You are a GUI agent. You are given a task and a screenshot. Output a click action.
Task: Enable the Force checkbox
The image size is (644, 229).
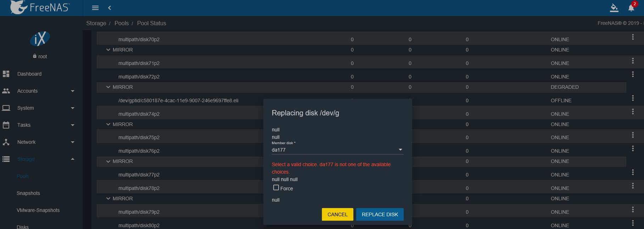[276, 187]
